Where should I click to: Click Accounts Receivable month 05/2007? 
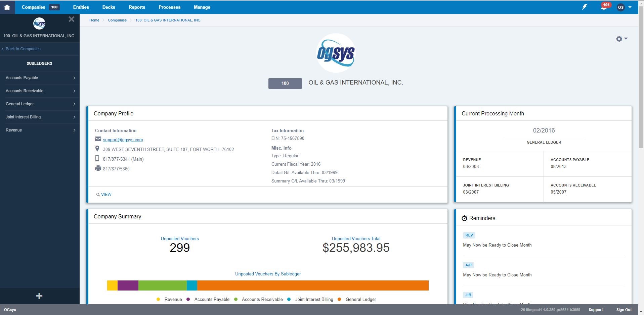point(558,192)
